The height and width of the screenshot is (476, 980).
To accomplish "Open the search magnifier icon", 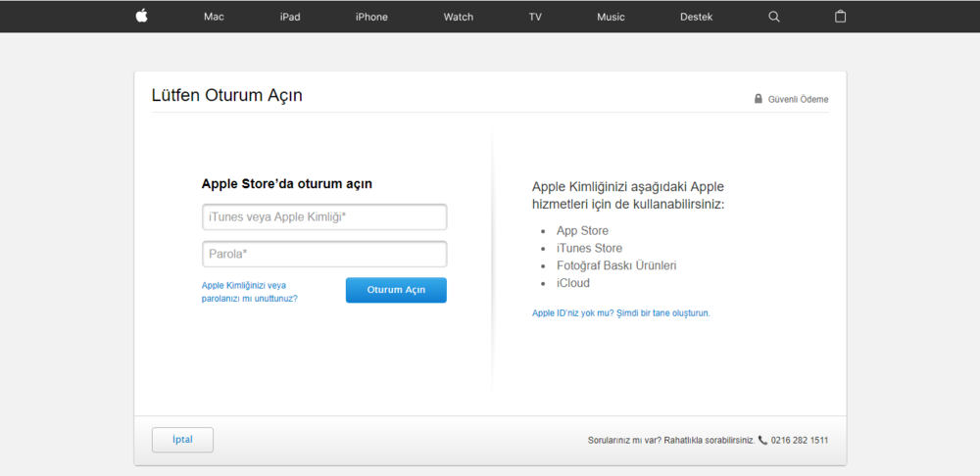I will (x=774, y=17).
